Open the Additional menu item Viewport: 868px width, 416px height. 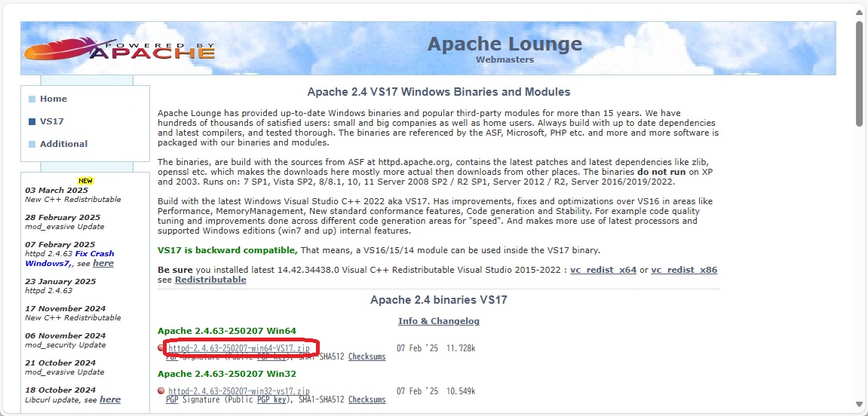click(x=63, y=144)
